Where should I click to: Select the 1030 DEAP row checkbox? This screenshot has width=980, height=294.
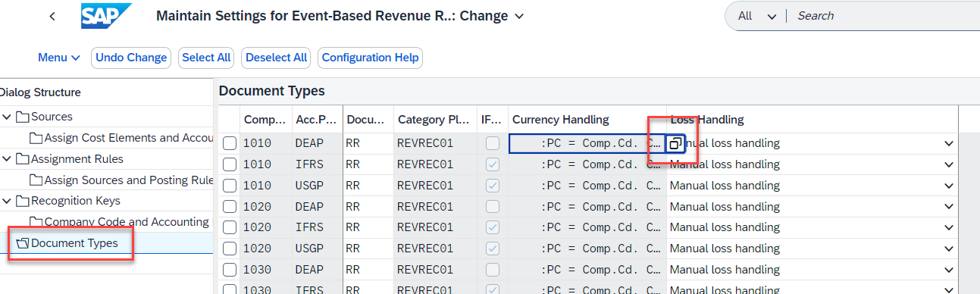coord(230,271)
